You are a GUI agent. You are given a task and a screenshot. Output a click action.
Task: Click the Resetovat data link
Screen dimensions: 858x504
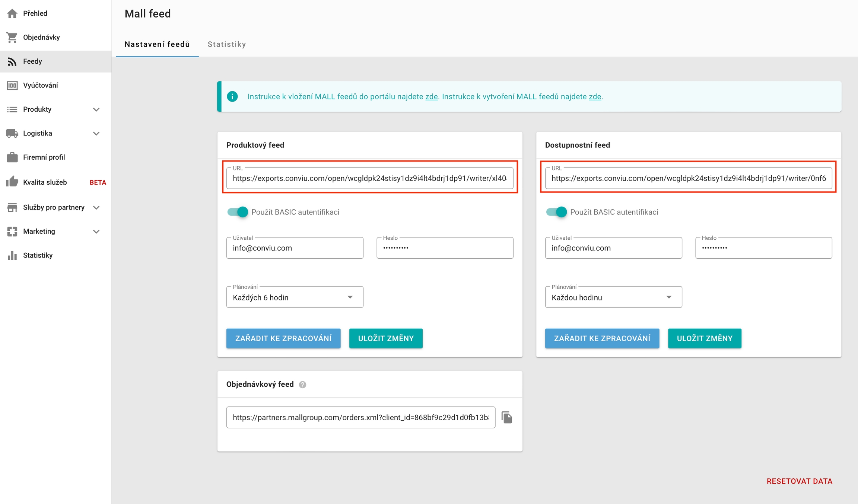799,481
